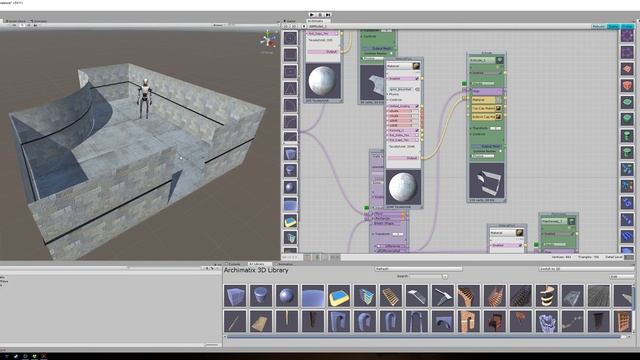Screen dimensions: 640x360
Task: Choose the first green lathe icon in right sidebar
Action: coord(627,102)
